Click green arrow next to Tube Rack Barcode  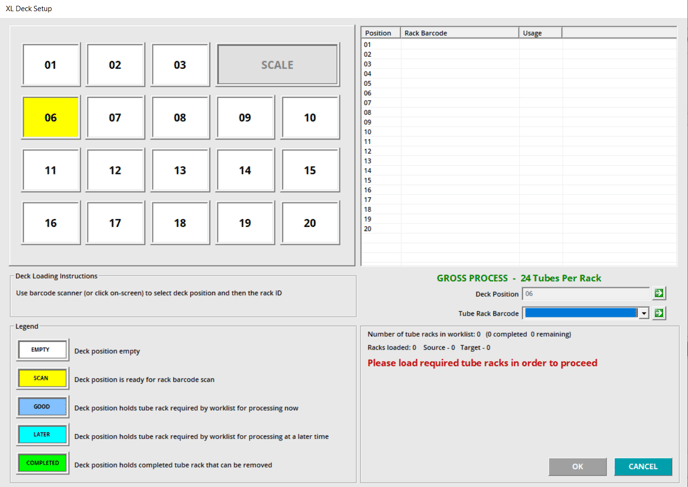659,313
